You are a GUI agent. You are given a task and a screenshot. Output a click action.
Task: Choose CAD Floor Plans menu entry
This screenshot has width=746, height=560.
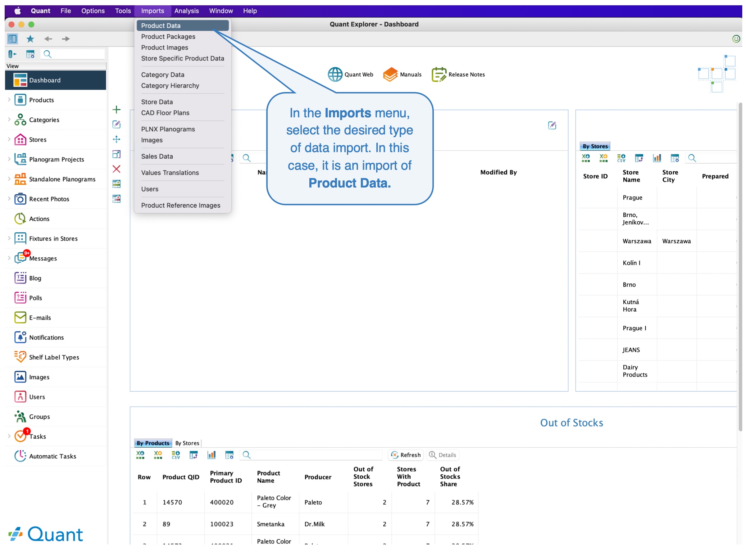[183, 113]
